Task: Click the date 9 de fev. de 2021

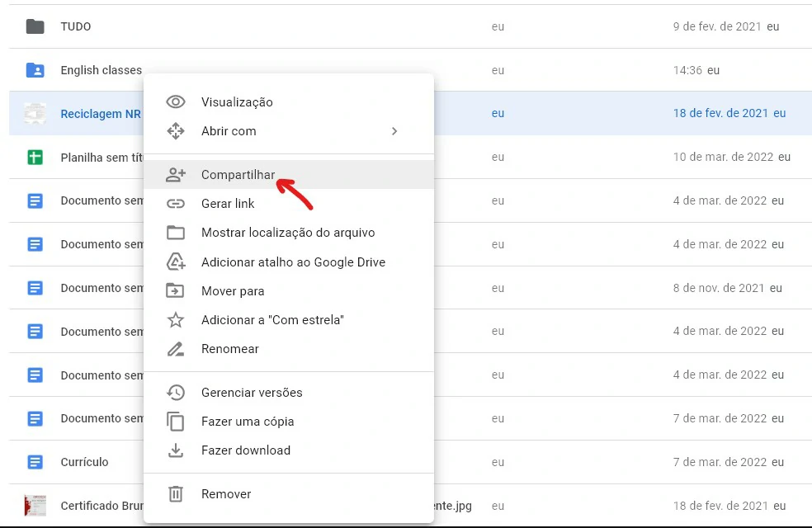Action: (717, 26)
